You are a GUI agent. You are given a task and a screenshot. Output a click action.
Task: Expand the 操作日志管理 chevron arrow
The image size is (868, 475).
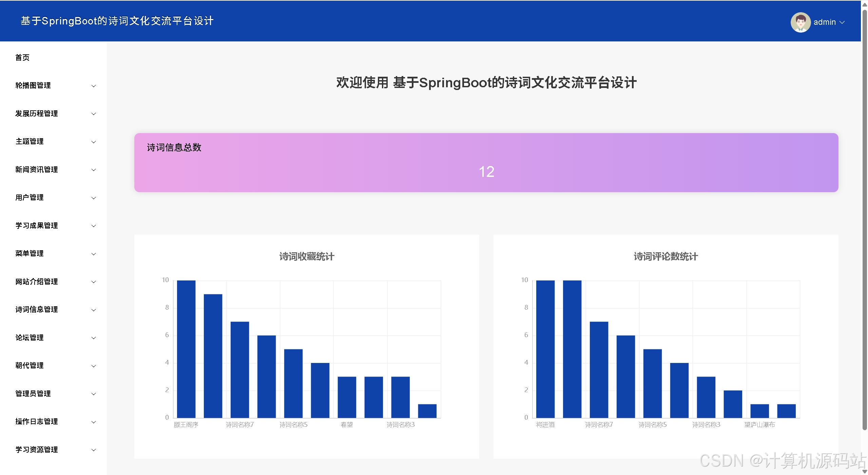click(x=94, y=422)
